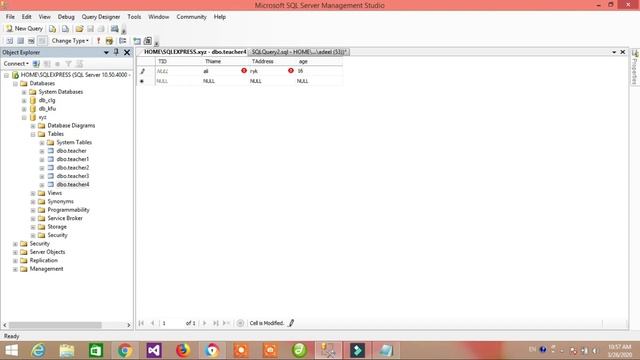The width and height of the screenshot is (640, 360).
Task: Click the Connect Object Explorer icon
Action: (36, 64)
